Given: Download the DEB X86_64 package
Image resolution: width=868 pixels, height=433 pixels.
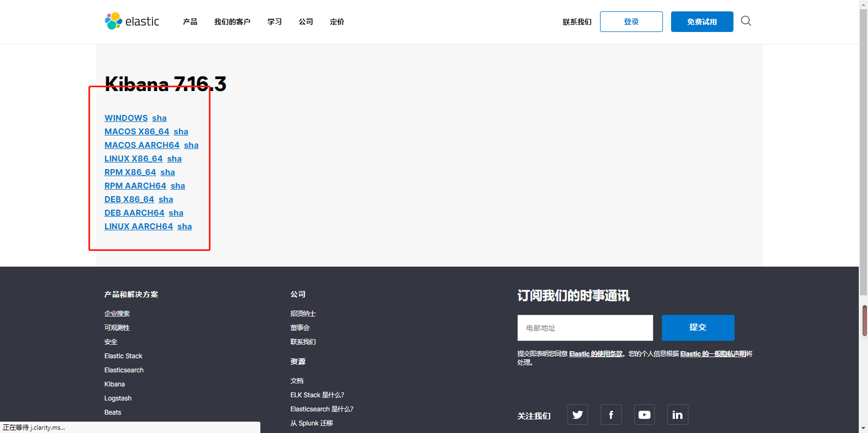Looking at the screenshot, I should 129,199.
